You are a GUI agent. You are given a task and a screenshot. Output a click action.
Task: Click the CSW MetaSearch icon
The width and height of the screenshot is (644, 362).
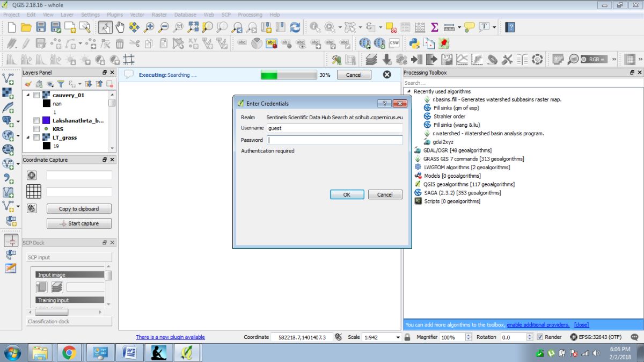click(394, 44)
